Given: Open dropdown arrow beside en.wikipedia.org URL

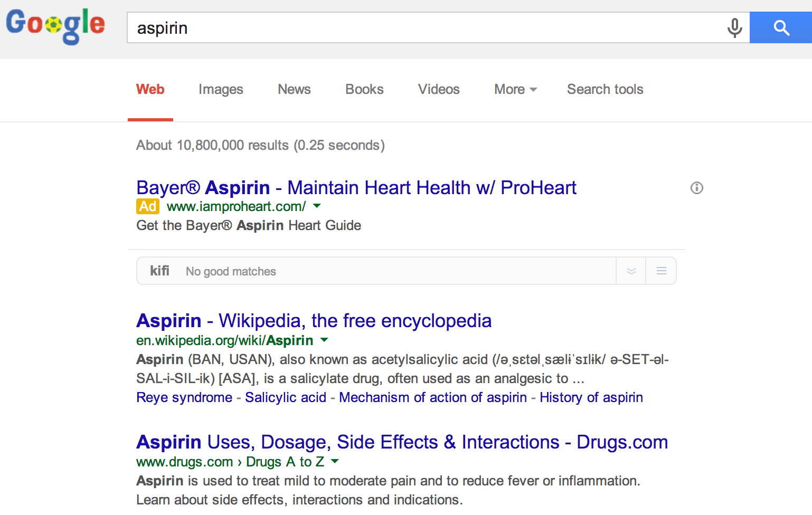Looking at the screenshot, I should (x=324, y=340).
